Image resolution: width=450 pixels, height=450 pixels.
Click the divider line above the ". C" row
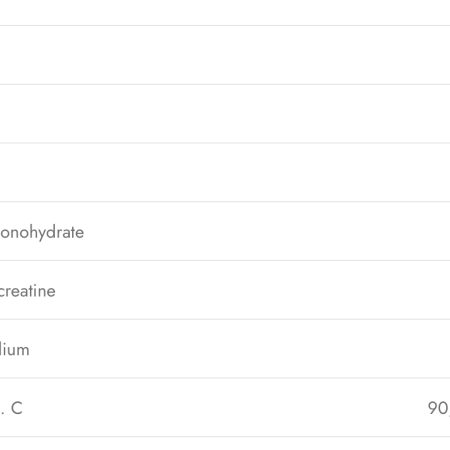[225, 378]
